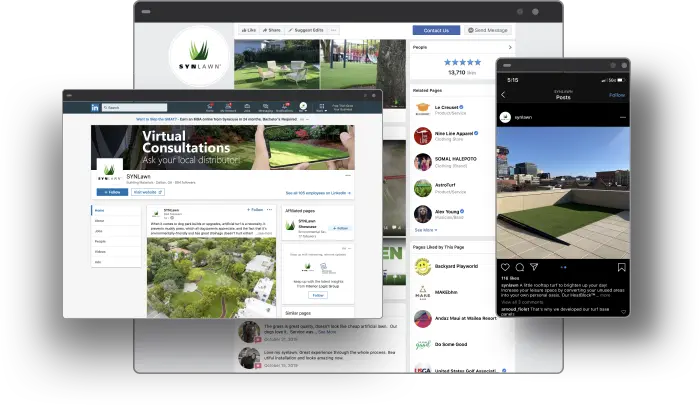Open Instagram post options ellipsis
699x405 pixels.
[x=623, y=117]
